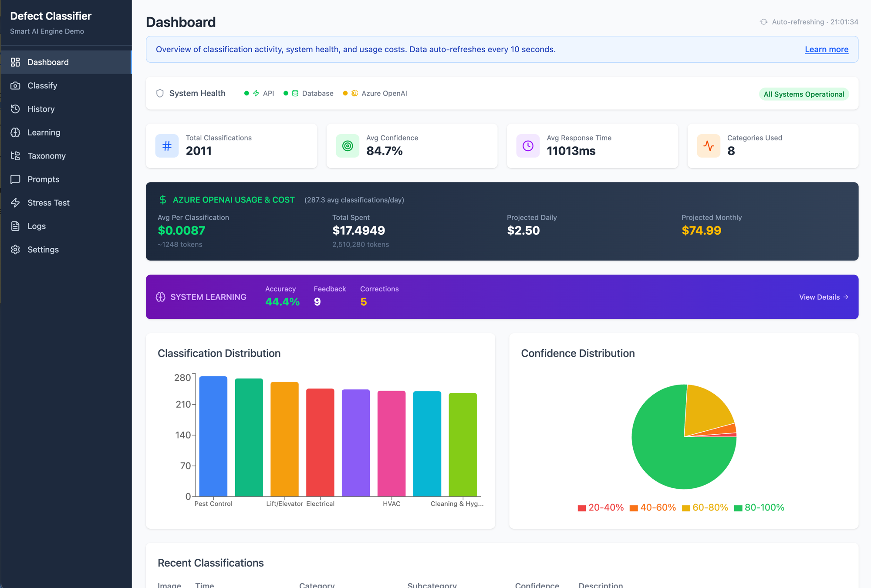Click the Database cylinder status icon
The image size is (871, 588).
click(x=295, y=93)
